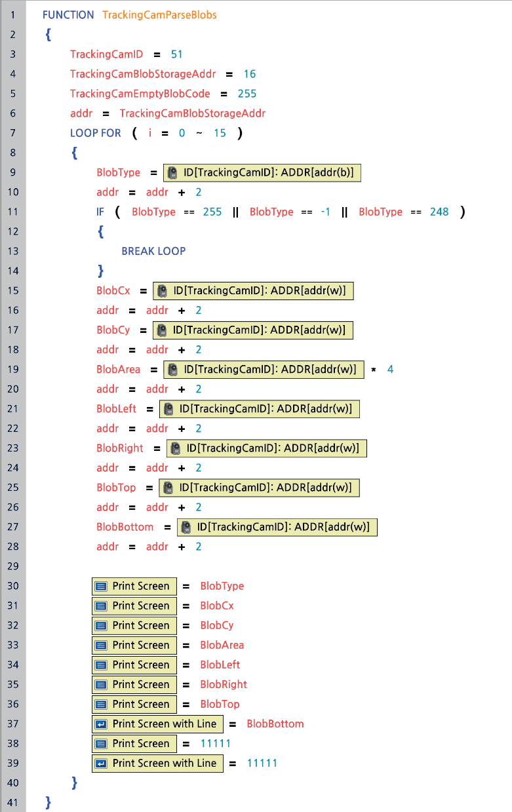
Task: Click the Print Screen with Line icon for BlobBottom
Action: tap(101, 724)
